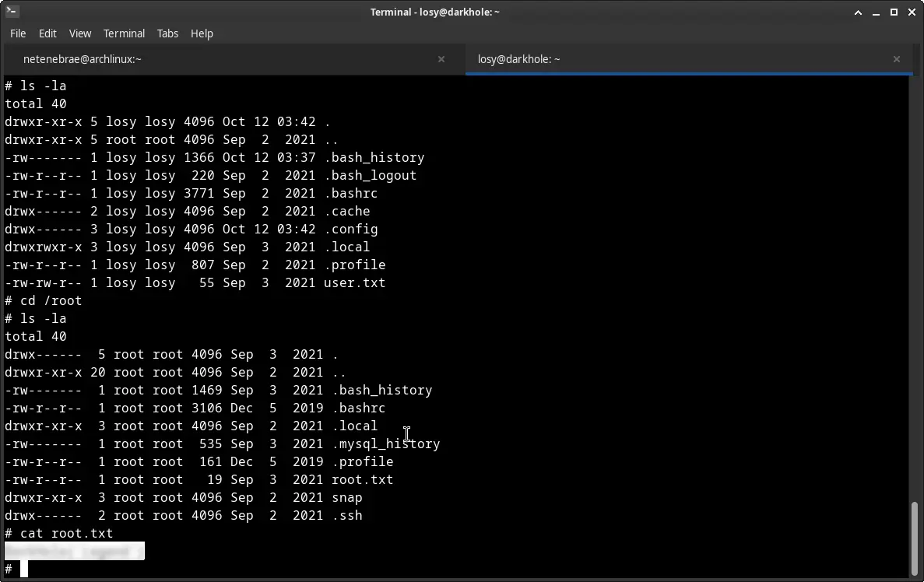
Task: Open the Help menu
Action: click(202, 33)
